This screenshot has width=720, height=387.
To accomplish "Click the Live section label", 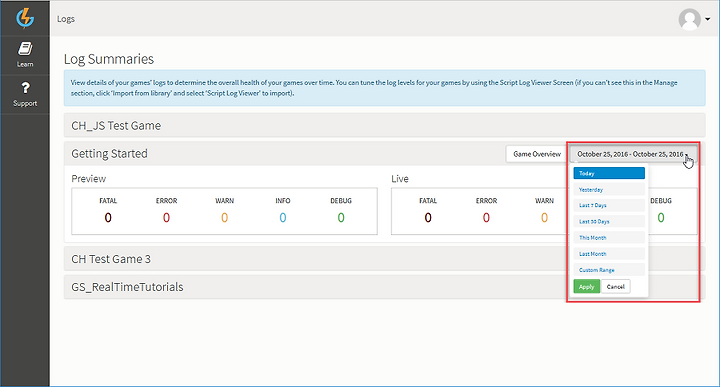I will pos(400,179).
